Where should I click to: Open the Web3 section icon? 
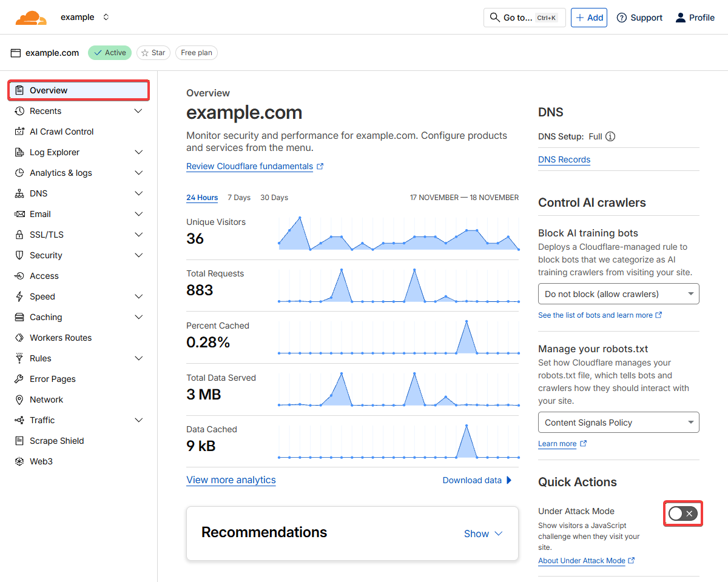point(19,461)
